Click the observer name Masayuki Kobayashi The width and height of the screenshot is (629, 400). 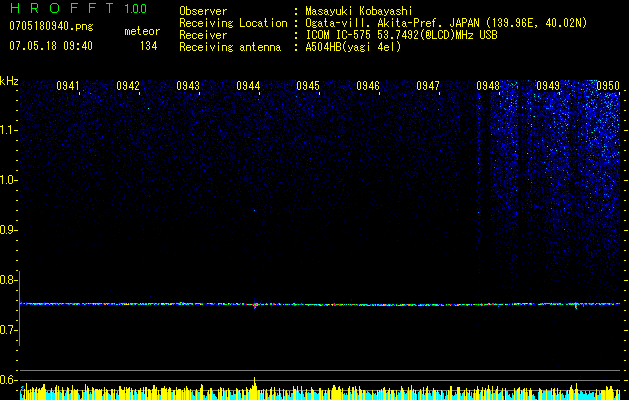tap(359, 11)
